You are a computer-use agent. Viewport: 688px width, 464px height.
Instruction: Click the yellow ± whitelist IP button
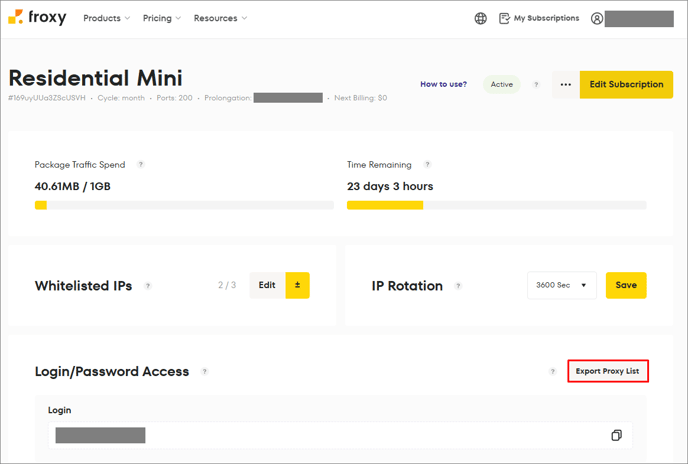tap(297, 285)
